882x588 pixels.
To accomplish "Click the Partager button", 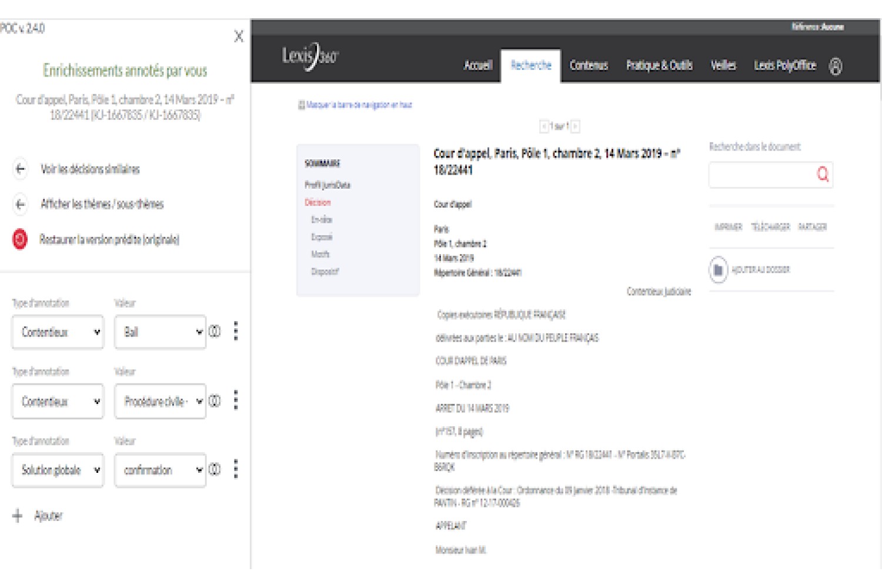I will coord(812,227).
